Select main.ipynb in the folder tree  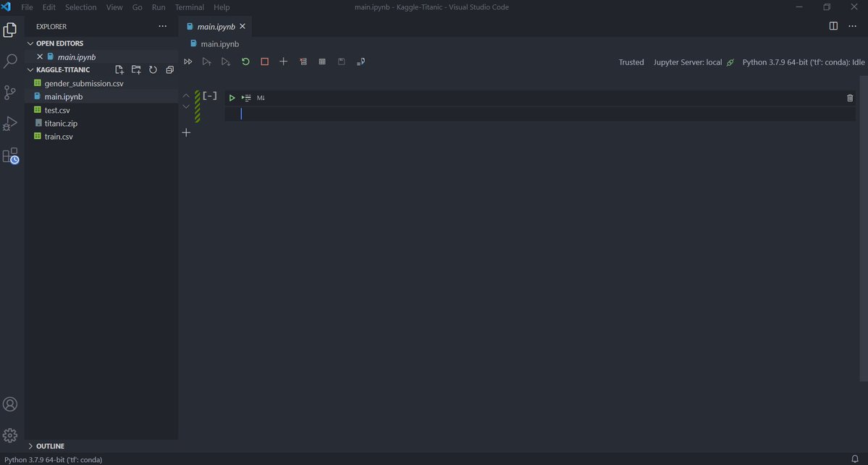(x=63, y=96)
